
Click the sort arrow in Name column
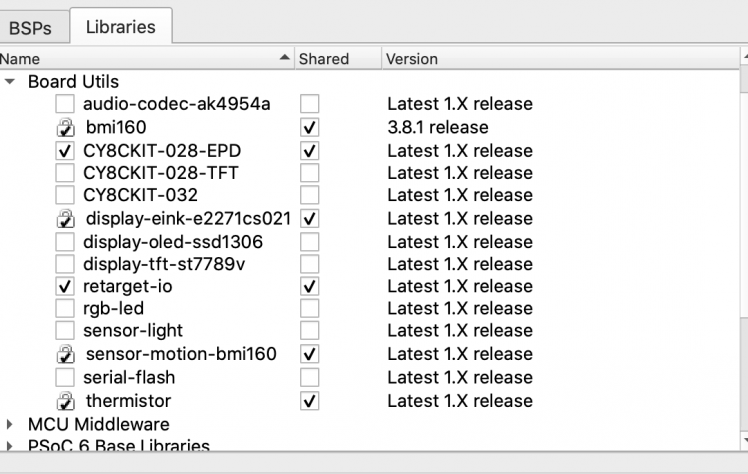click(286, 59)
